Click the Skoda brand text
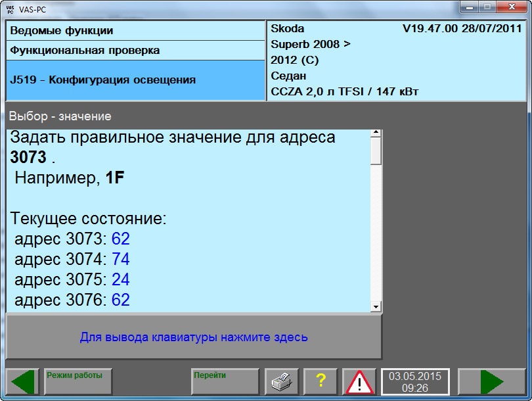Screen dimensions: 532x401 [288, 28]
